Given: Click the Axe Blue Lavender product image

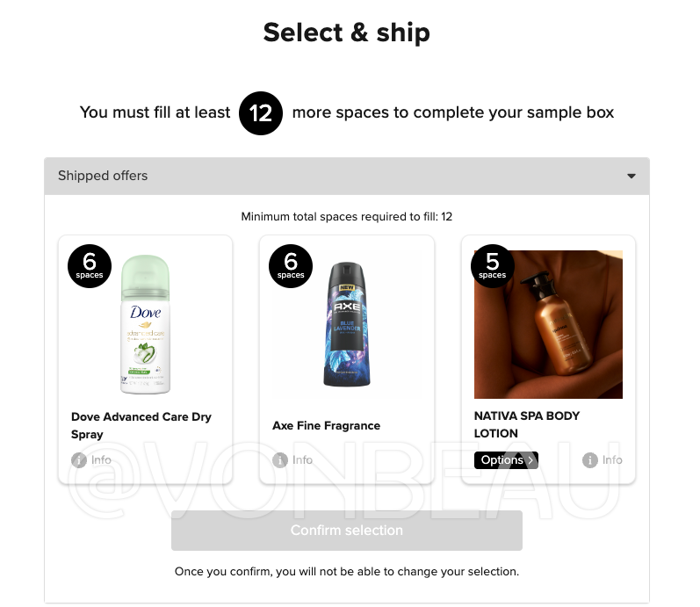Looking at the screenshot, I should point(347,324).
